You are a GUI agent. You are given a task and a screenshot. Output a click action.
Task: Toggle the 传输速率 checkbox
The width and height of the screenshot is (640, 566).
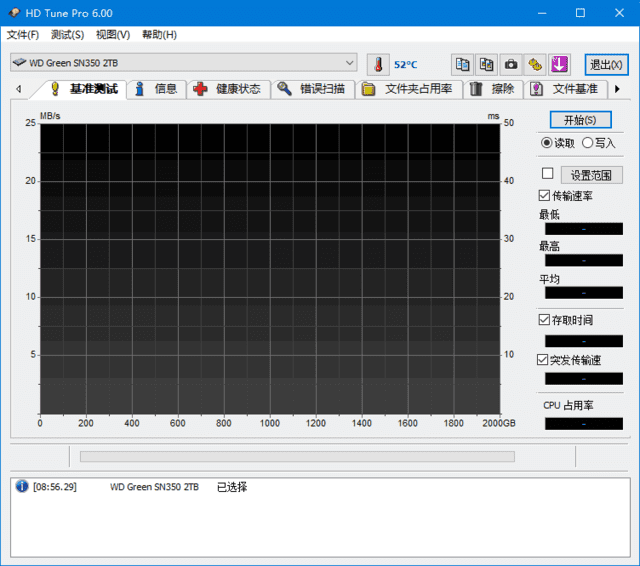click(545, 195)
